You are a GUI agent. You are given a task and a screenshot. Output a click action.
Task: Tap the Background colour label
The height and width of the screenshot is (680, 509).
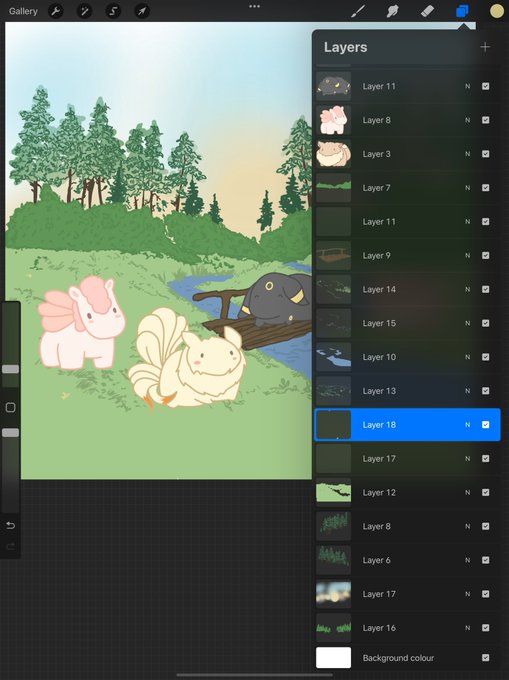tap(398, 658)
